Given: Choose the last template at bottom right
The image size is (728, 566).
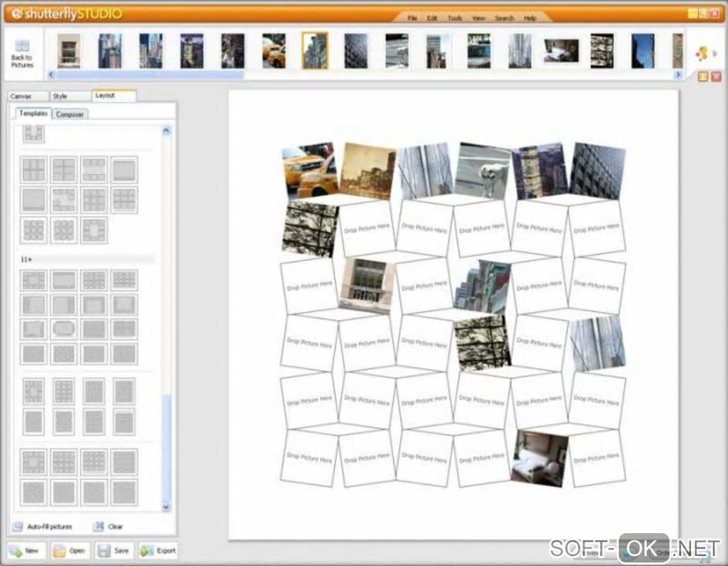Looking at the screenshot, I should pos(124,492).
